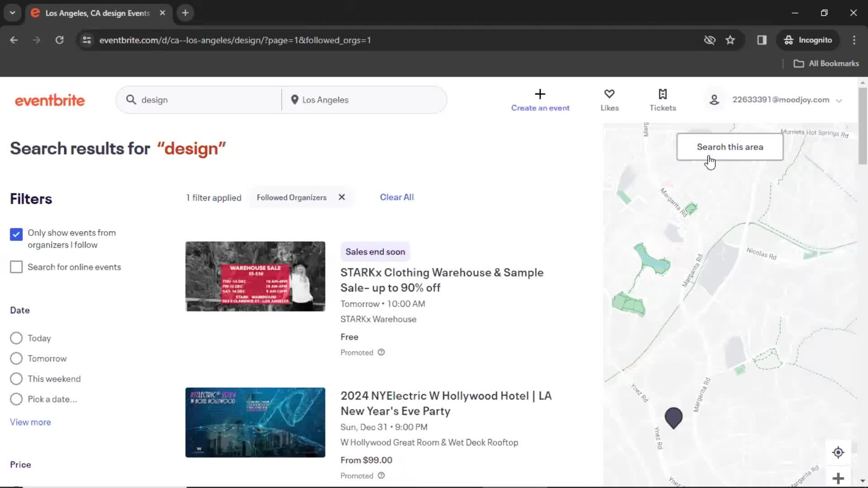Remove the Followed Organizers filter chip

[342, 197]
